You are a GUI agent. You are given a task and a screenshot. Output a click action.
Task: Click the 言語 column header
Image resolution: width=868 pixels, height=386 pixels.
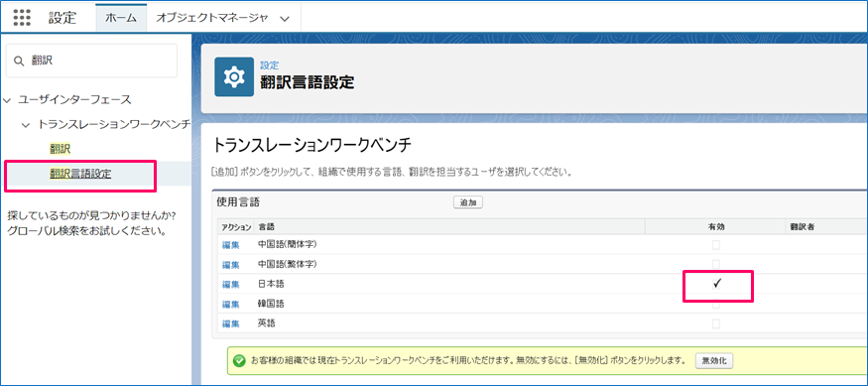tap(266, 227)
